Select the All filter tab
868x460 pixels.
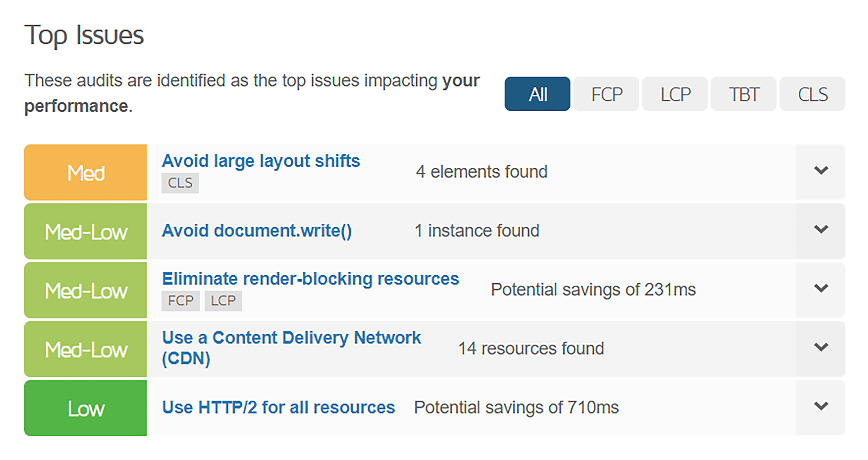click(537, 94)
